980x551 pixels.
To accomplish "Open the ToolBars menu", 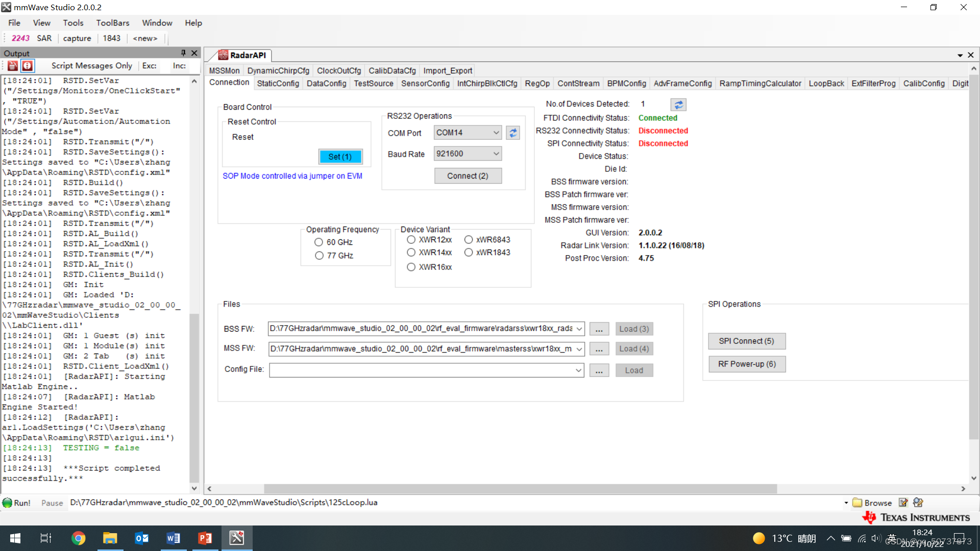I will point(113,23).
